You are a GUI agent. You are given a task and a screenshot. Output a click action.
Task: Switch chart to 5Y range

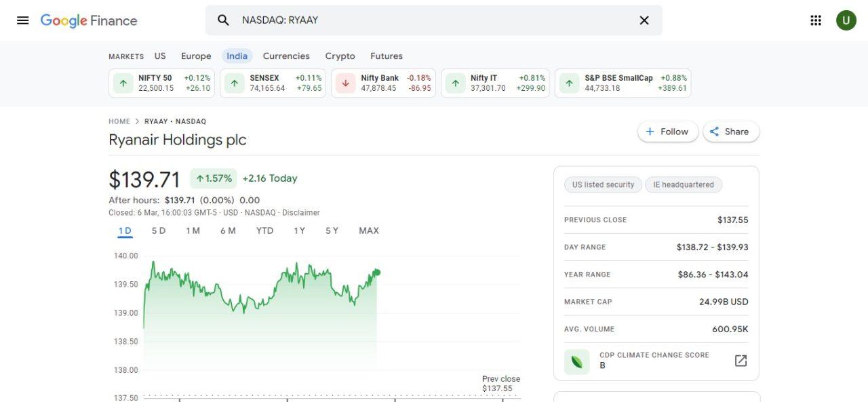332,231
